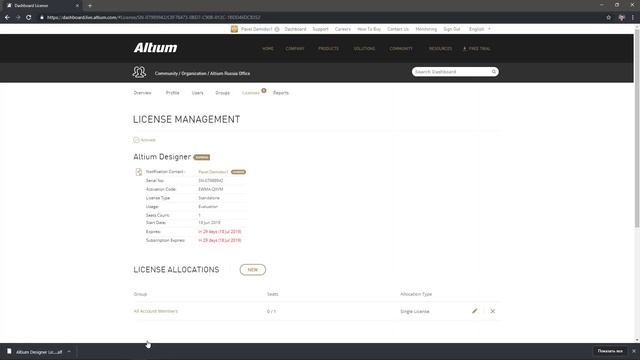Open the HOME menu
This screenshot has height=360, width=640.
[268, 49]
